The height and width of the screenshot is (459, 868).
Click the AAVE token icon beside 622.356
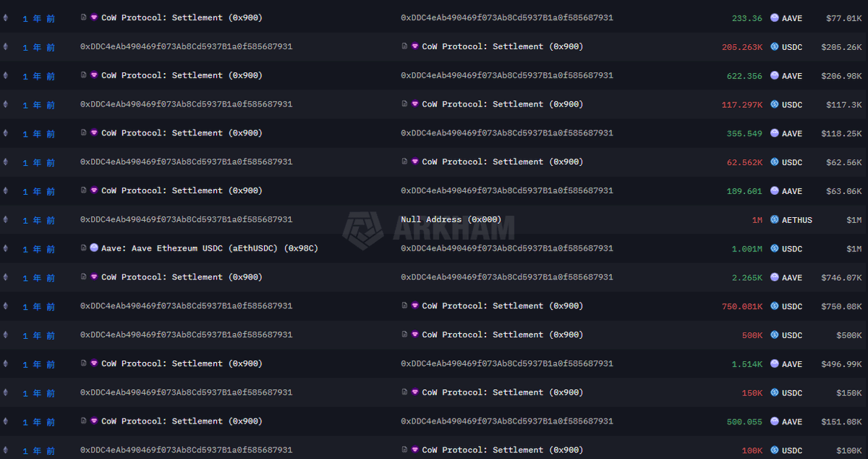click(x=775, y=76)
